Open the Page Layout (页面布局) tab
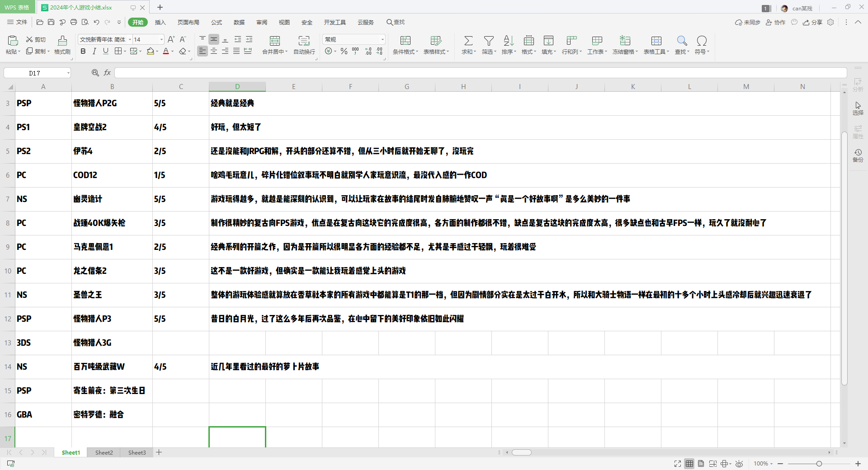 pyautogui.click(x=189, y=22)
